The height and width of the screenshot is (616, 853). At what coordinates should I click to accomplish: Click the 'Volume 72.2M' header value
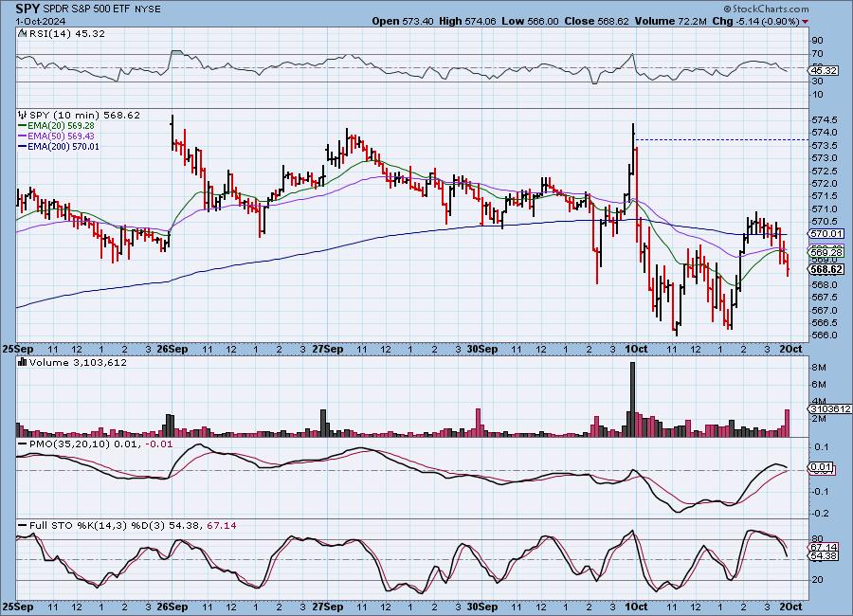click(670, 21)
